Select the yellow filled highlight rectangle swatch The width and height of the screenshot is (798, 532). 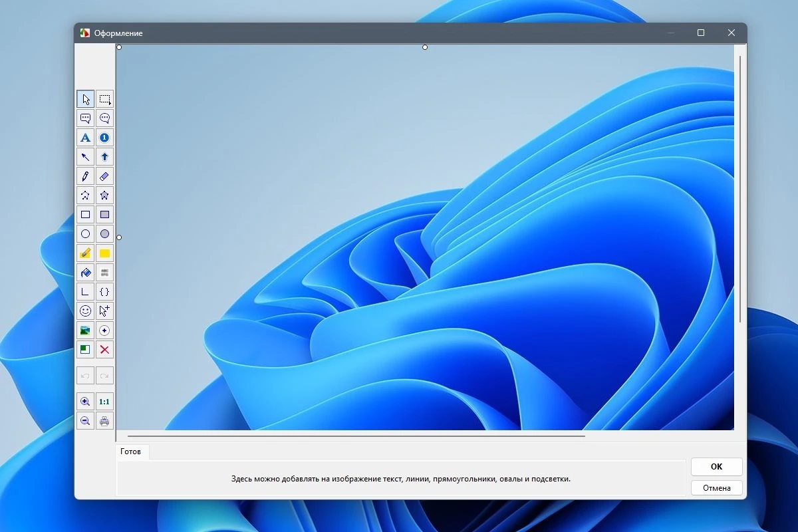(104, 253)
